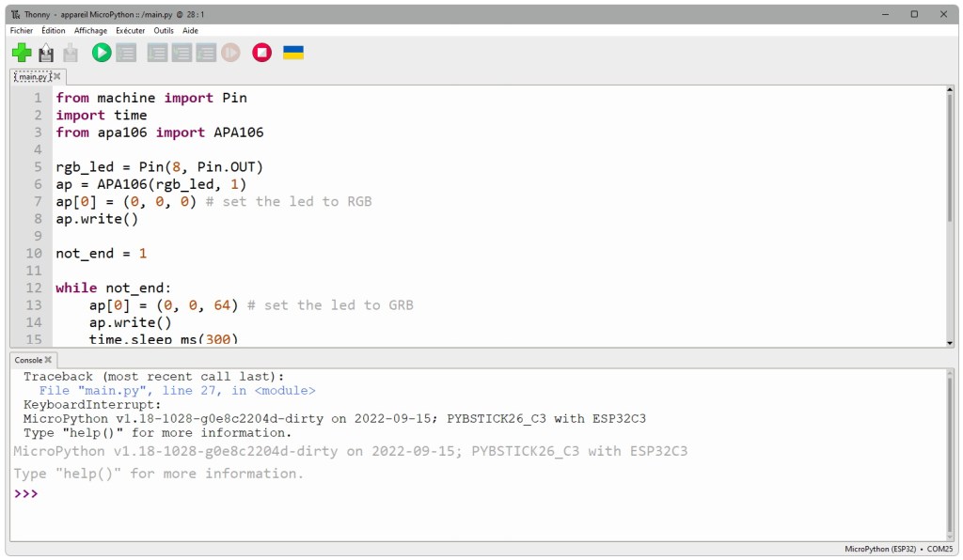Click the Step over debug icon
Image resolution: width=963 pixels, height=560 pixels.
coord(157,54)
